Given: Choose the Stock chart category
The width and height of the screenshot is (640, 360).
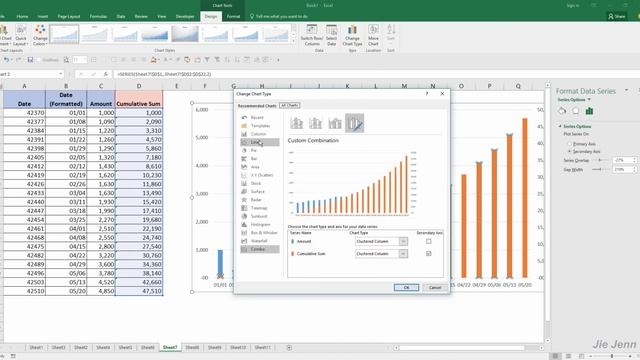Looking at the screenshot, I should click(260, 183).
